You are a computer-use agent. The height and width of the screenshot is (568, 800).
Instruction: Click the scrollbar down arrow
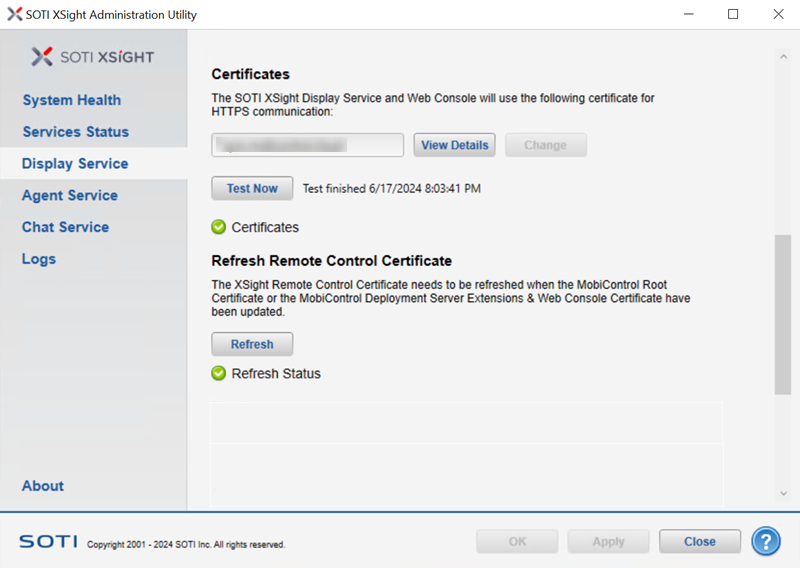pyautogui.click(x=783, y=493)
